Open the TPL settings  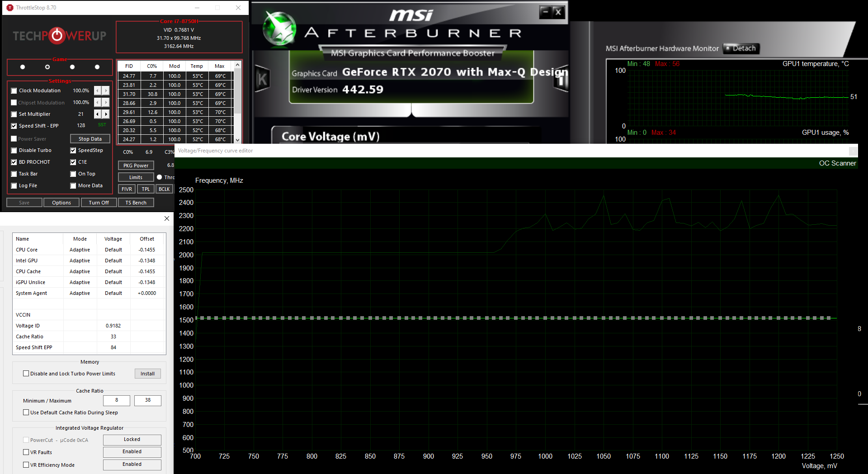pyautogui.click(x=146, y=189)
